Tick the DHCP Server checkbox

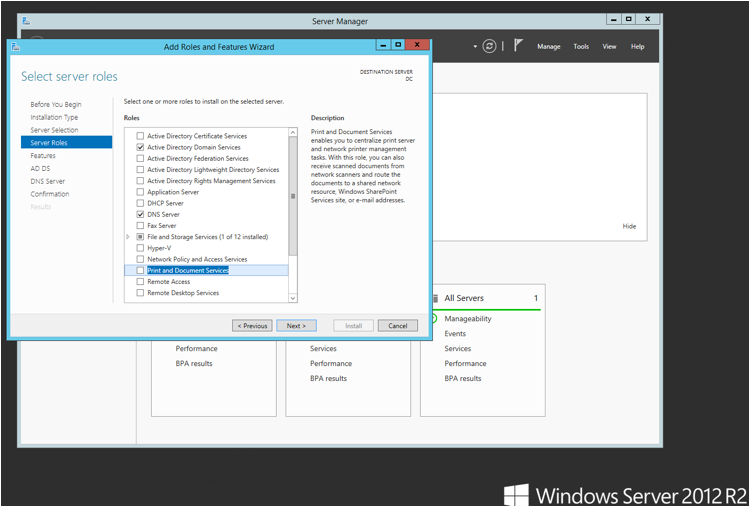pyautogui.click(x=140, y=203)
